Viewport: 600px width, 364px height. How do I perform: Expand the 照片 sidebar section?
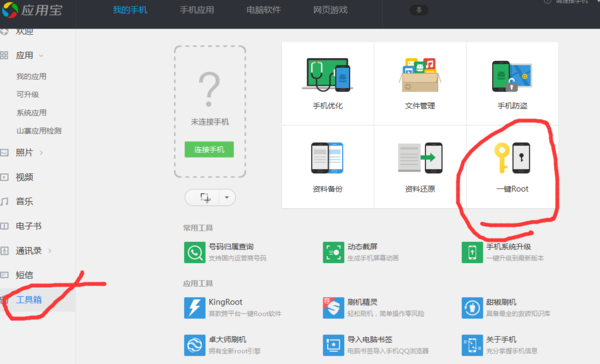pos(41,153)
